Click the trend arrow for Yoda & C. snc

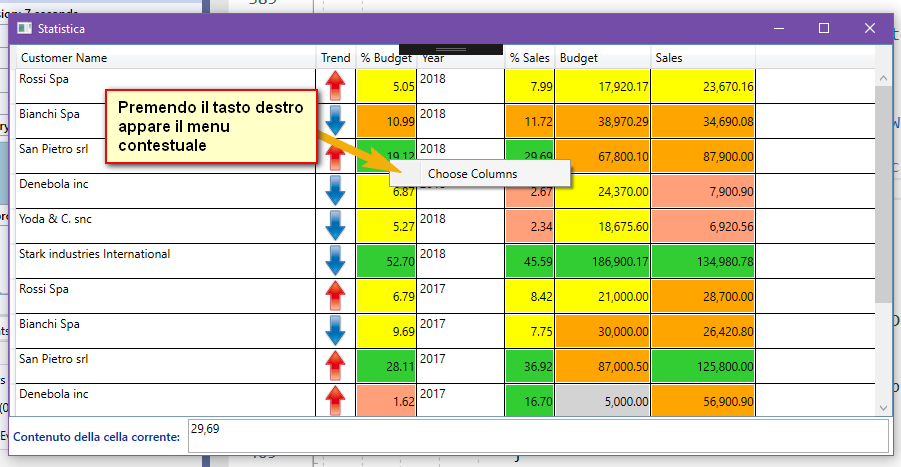[x=335, y=225]
